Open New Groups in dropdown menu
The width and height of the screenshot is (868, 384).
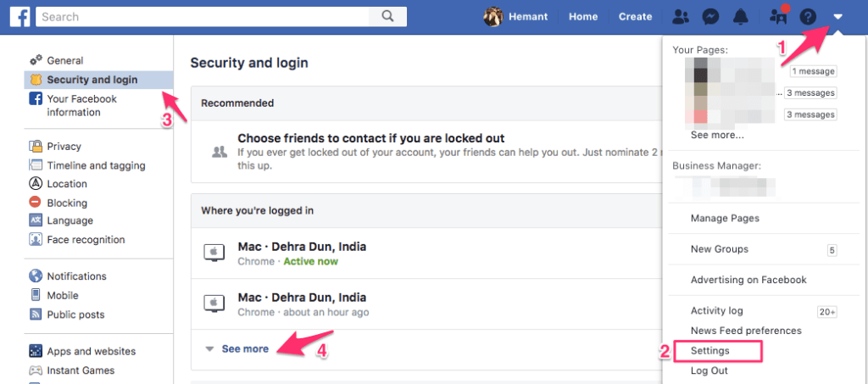720,249
